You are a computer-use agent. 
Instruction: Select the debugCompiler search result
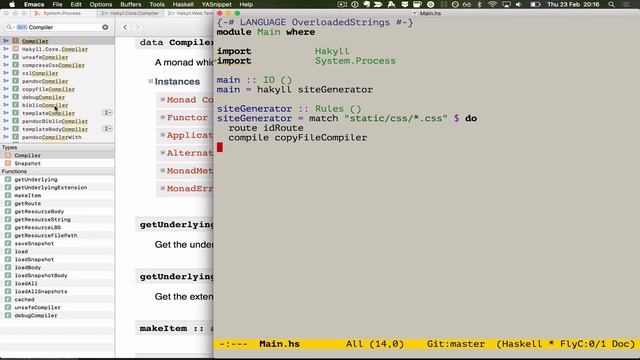tap(57, 97)
